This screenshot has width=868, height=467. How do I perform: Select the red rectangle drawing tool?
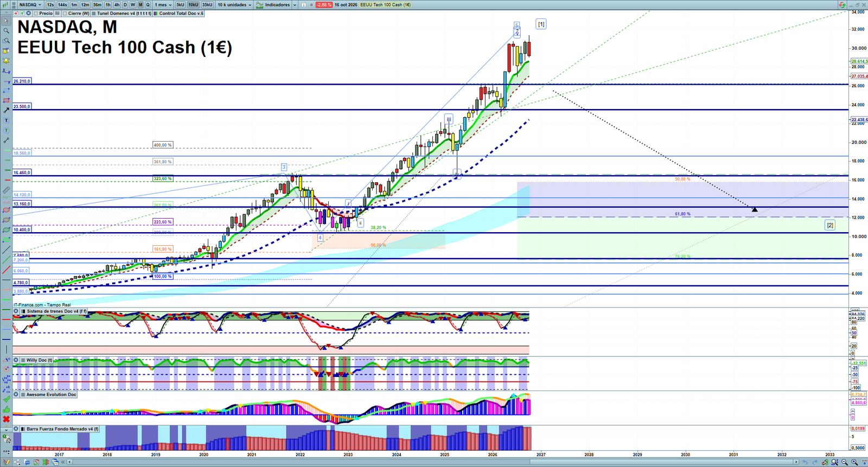7,100
